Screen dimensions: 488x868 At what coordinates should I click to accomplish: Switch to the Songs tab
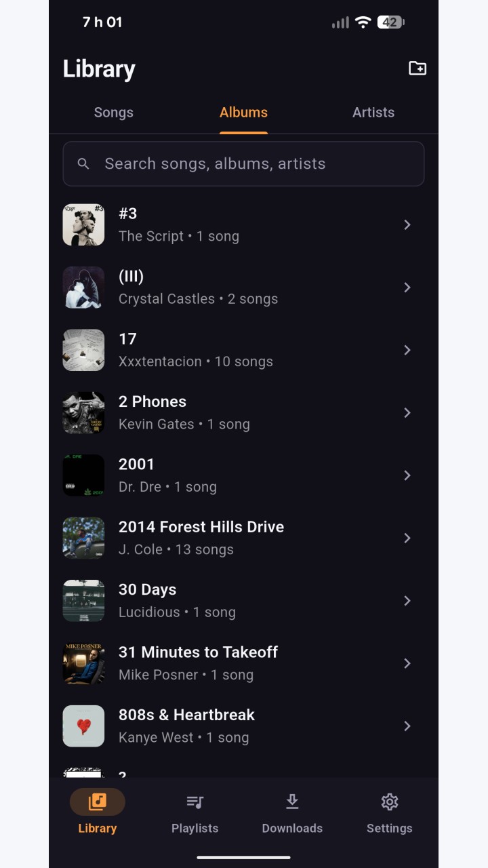[x=114, y=113]
